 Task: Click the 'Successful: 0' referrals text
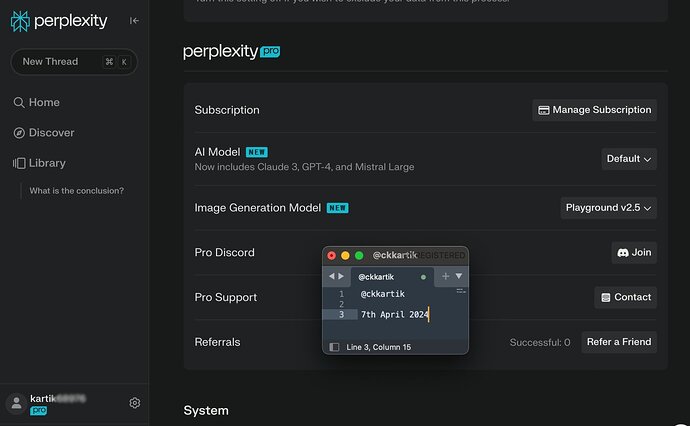pyautogui.click(x=540, y=342)
